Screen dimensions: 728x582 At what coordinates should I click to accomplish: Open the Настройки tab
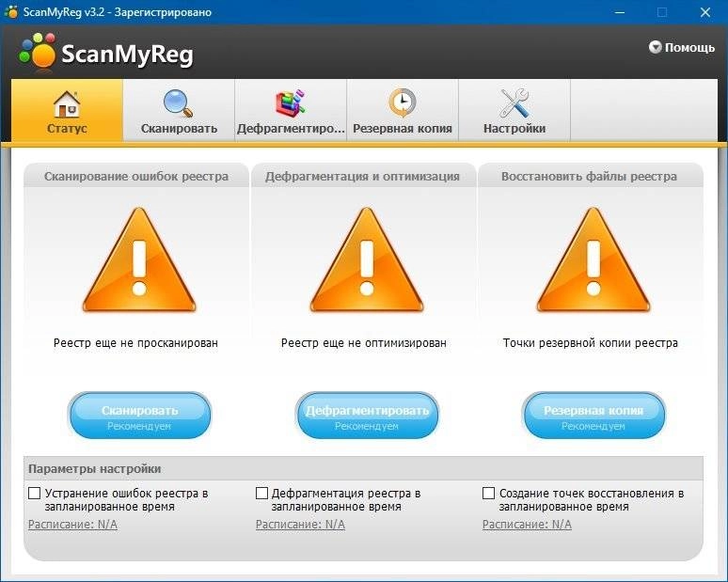coord(514,110)
